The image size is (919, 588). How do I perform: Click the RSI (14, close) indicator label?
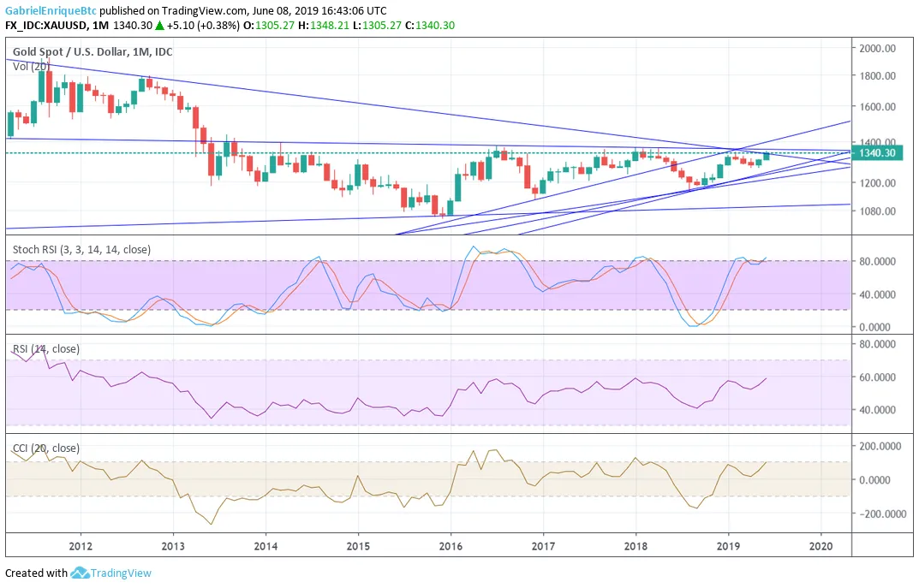click(x=46, y=349)
